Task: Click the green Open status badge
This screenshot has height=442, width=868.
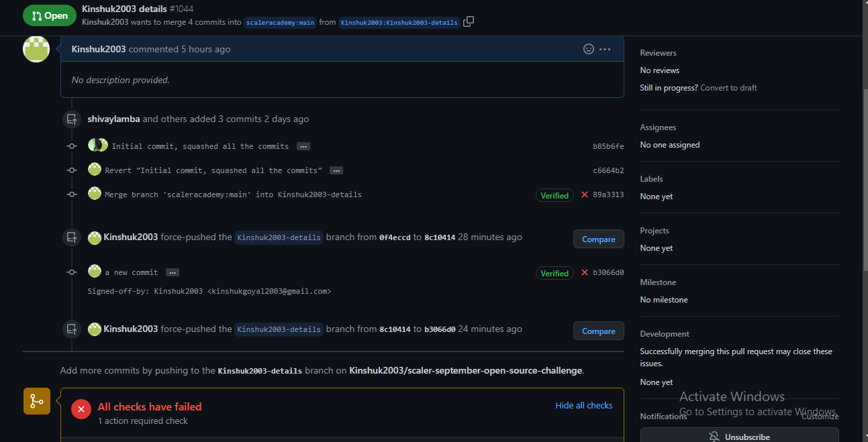Action: (50, 15)
